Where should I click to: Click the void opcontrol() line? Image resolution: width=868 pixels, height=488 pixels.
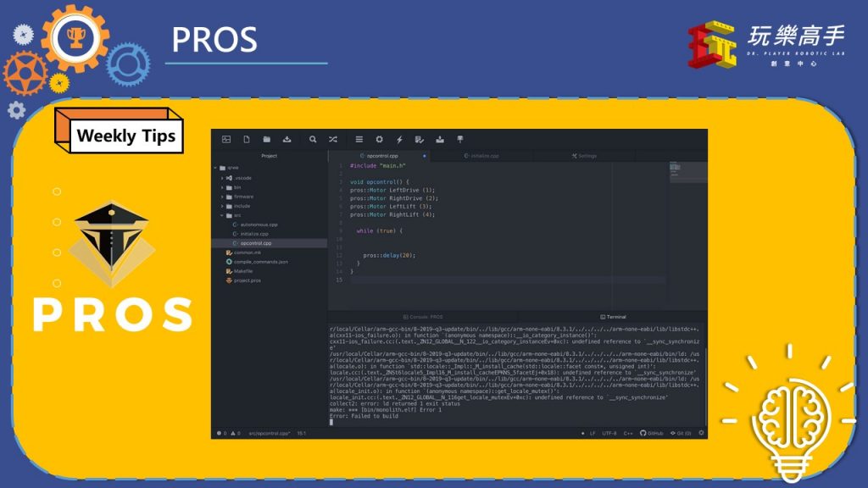(x=379, y=182)
